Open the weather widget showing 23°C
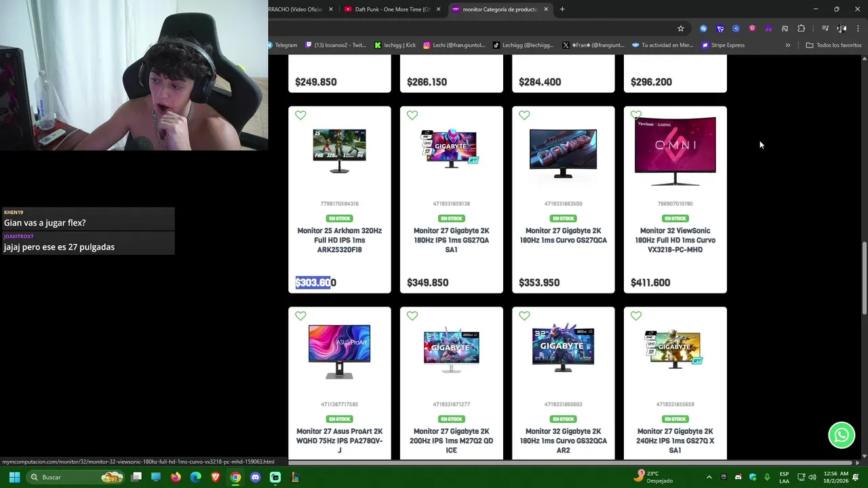The image size is (868, 488). coord(652,477)
